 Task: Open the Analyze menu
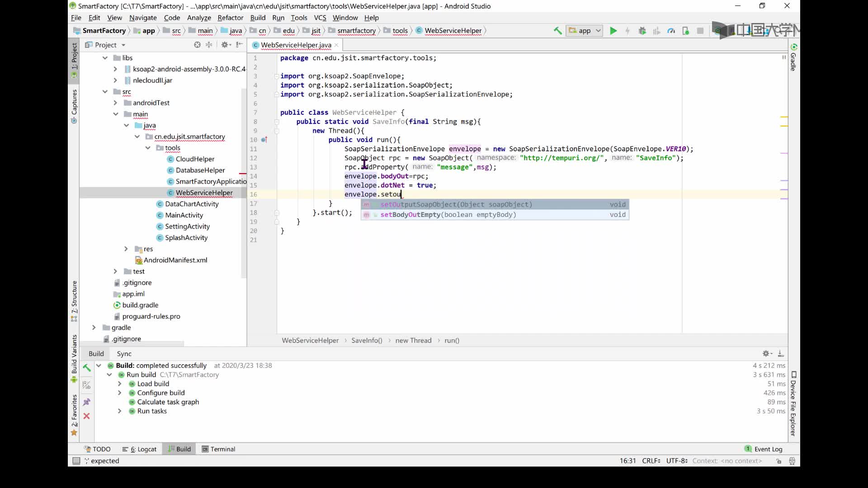199,18
